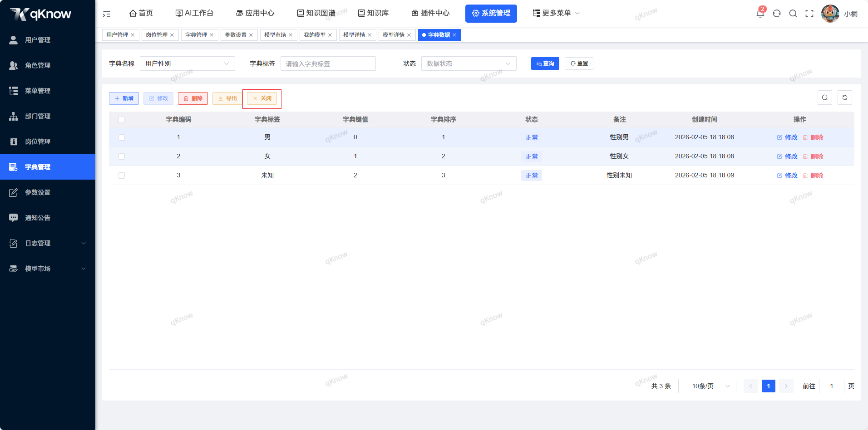Viewport: 868px width, 430px height.
Task: Open AI工作台 in top navigation
Action: click(x=194, y=13)
